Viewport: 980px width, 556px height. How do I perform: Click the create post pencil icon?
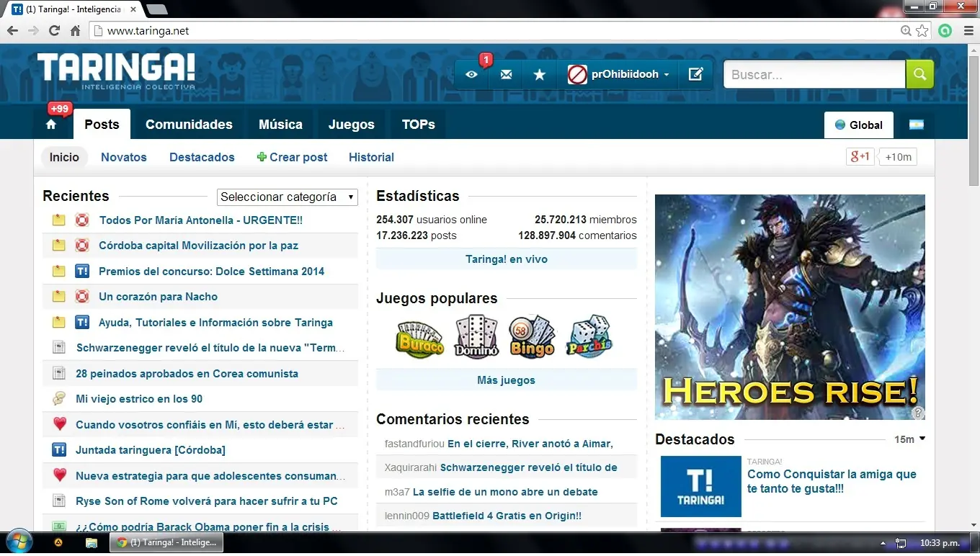(695, 74)
